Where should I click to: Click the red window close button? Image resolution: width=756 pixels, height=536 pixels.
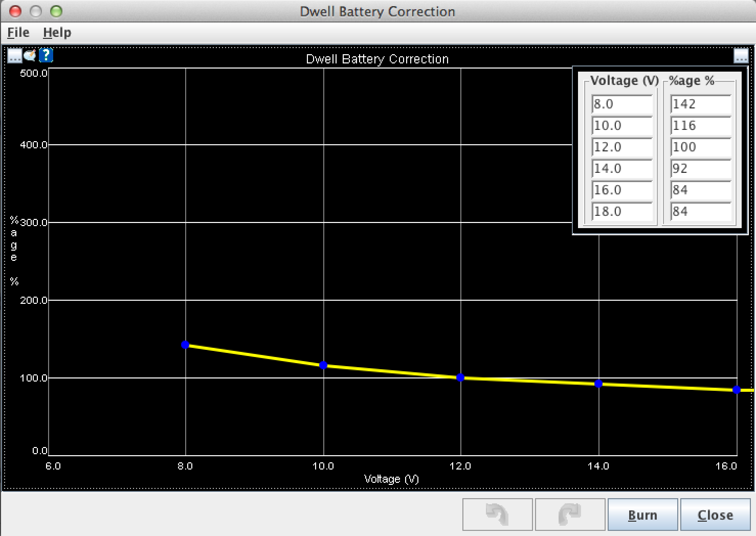(15, 11)
